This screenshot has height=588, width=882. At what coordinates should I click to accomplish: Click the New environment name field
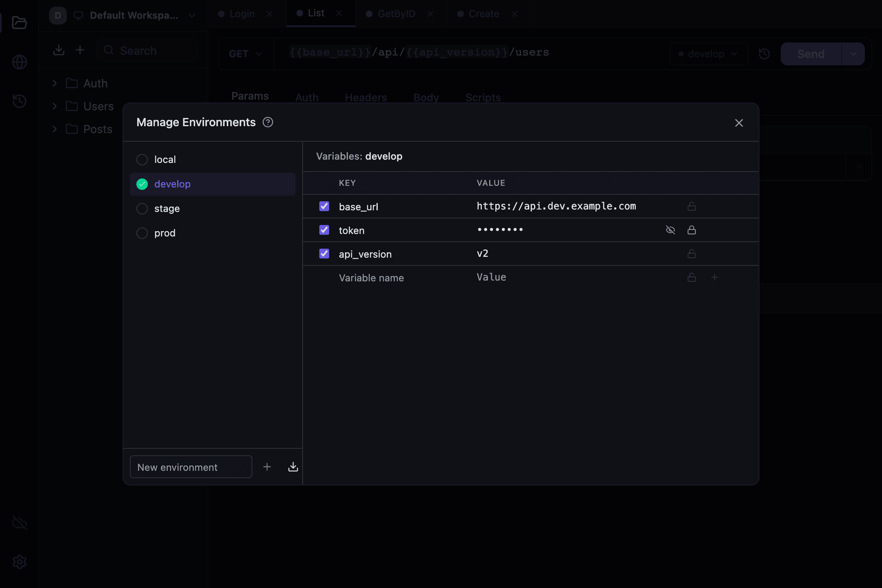tap(191, 467)
